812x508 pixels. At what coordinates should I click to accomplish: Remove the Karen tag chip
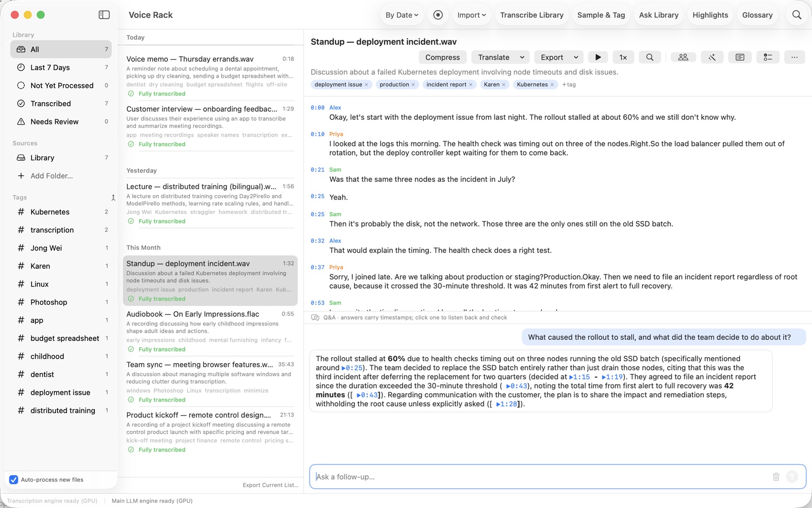503,85
